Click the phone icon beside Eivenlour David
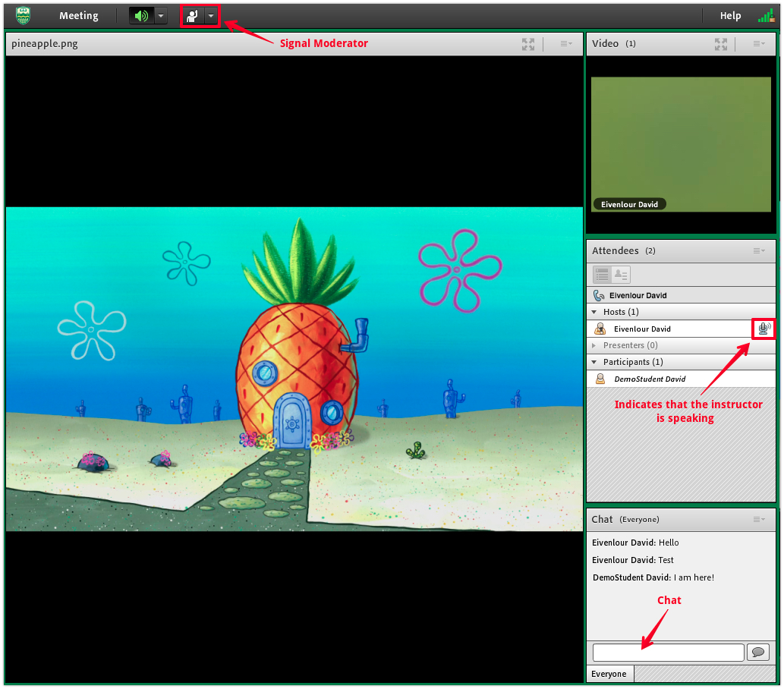This screenshot has height=689, width=784. click(599, 295)
